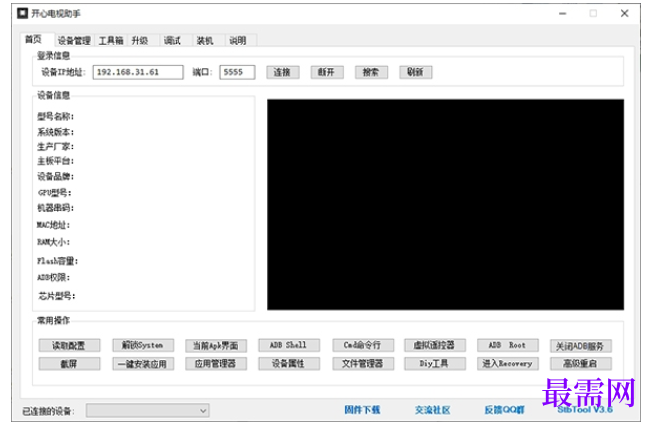Viewport: 654px width, 424px height.
Task: Open the 文件管理器
Action: click(x=362, y=364)
